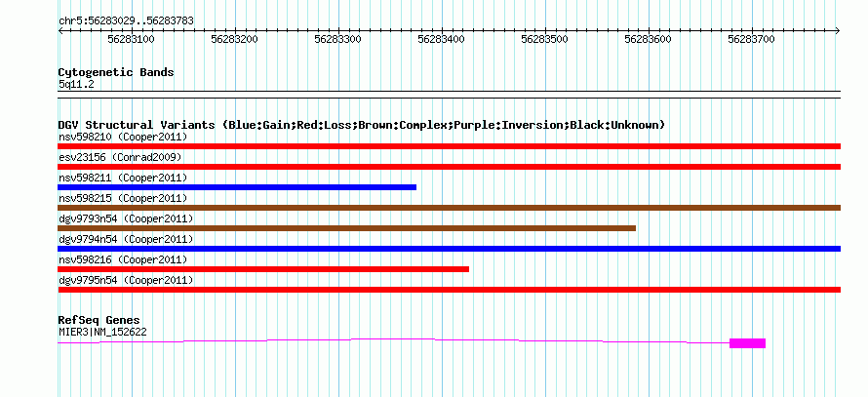Viewport: 868px width, 397px height.
Task: Click the chr5:56283029..56283783 coordinate label
Action: pyautogui.click(x=126, y=21)
